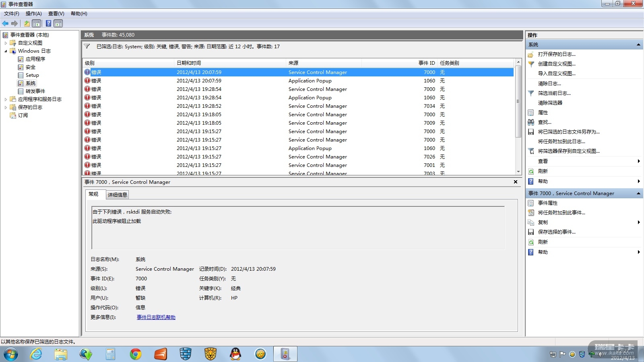This screenshot has height=362, width=644.
Task: Click the 筛选当前日志 filter icon
Action: click(x=531, y=93)
